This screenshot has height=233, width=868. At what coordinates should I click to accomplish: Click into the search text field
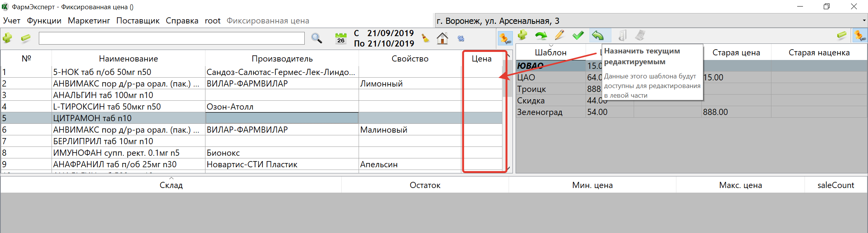click(172, 38)
